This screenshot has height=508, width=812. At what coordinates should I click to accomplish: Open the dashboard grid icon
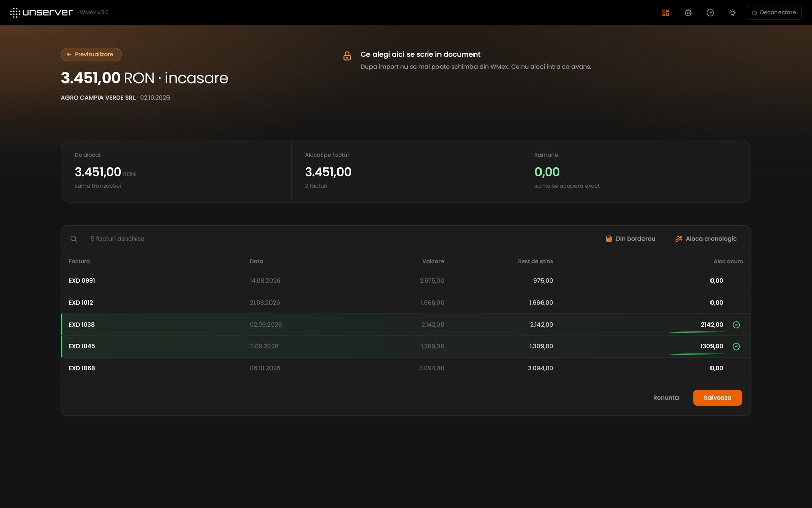(x=665, y=13)
